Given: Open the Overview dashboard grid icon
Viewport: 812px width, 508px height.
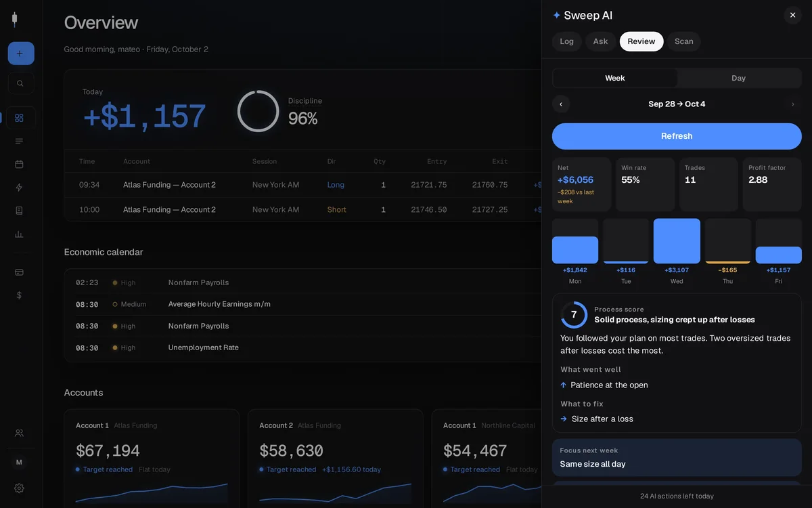Looking at the screenshot, I should tap(19, 118).
